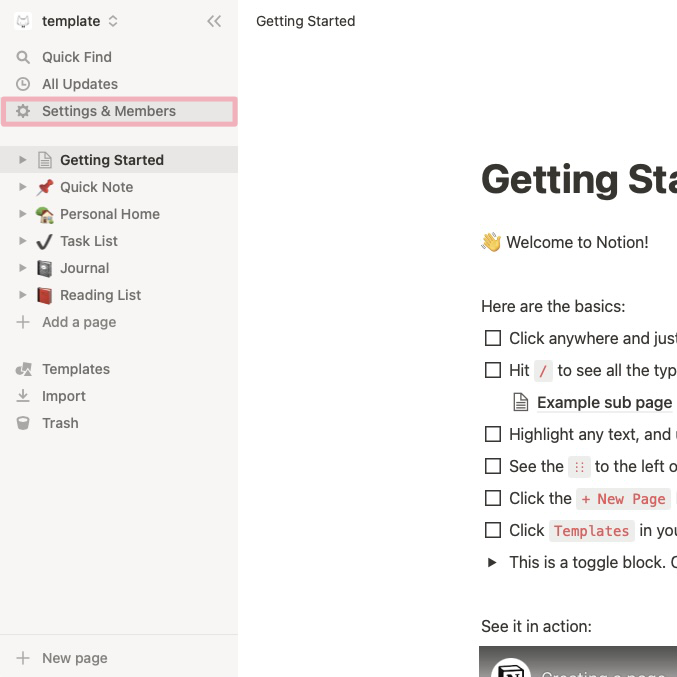Click the Getting Started document icon in sidebar
This screenshot has height=677, width=677.
45,160
